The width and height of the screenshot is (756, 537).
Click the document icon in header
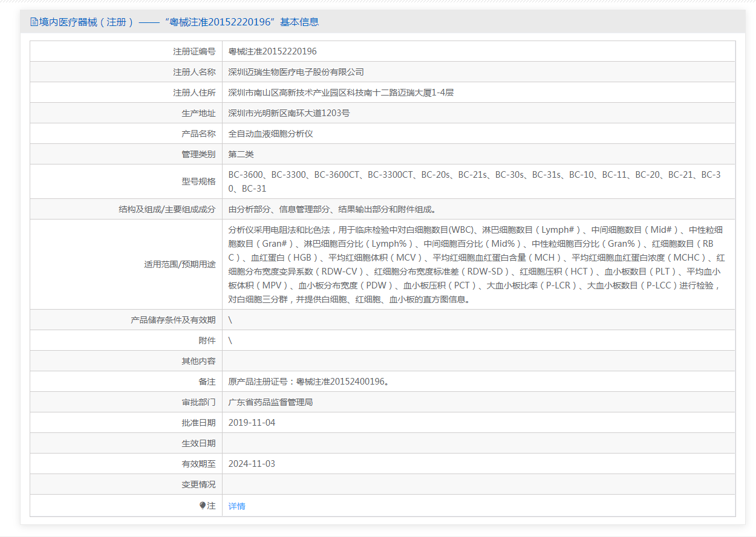coord(34,22)
